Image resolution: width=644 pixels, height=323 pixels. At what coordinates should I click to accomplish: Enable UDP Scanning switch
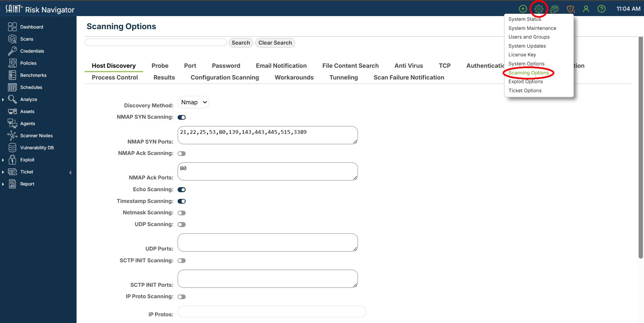(x=182, y=225)
